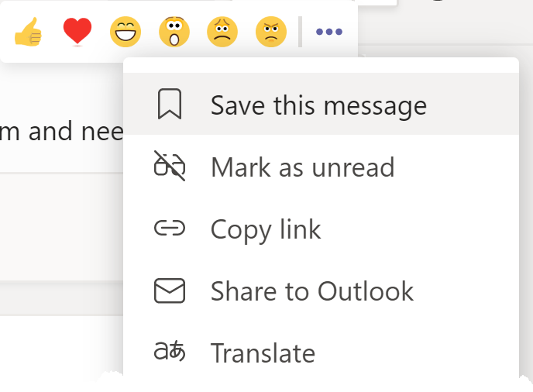Click the language translate icon
Screen dimensions: 533x392
[170, 351]
